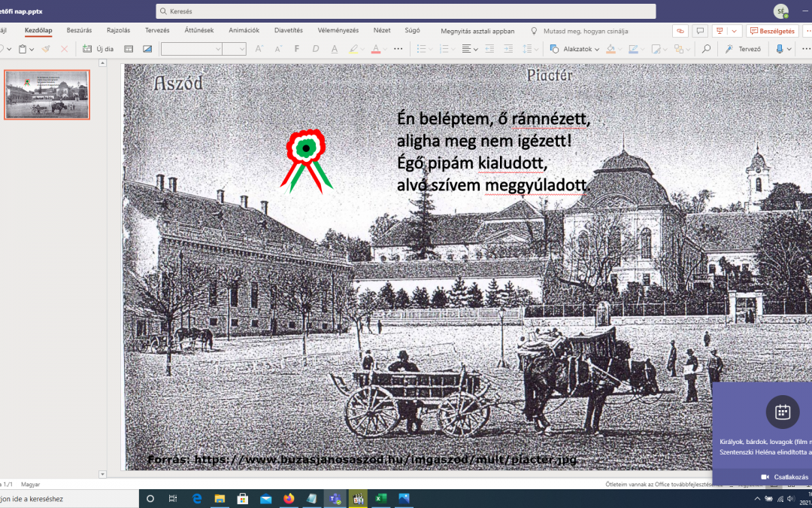Click the comment bubble icon
The height and width of the screenshot is (508, 812).
(700, 31)
